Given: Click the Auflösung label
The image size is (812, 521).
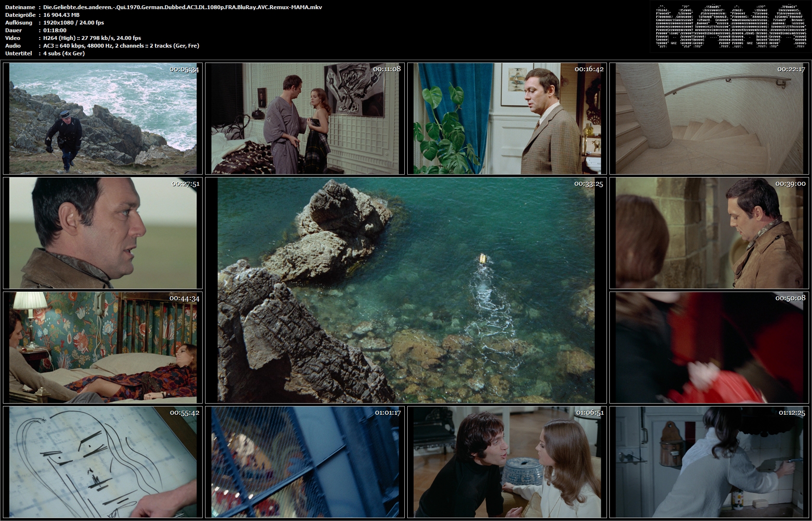Looking at the screenshot, I should pyautogui.click(x=19, y=23).
